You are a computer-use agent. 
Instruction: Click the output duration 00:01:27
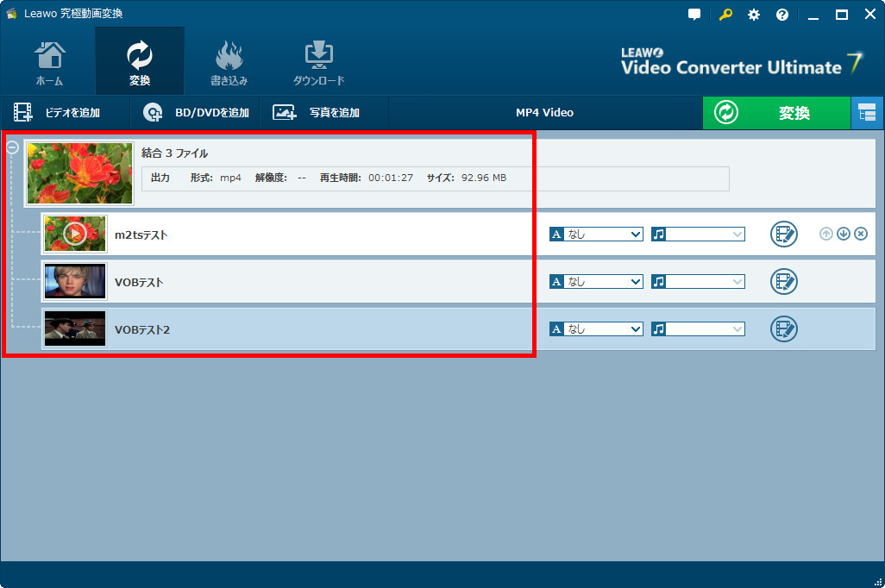391,178
